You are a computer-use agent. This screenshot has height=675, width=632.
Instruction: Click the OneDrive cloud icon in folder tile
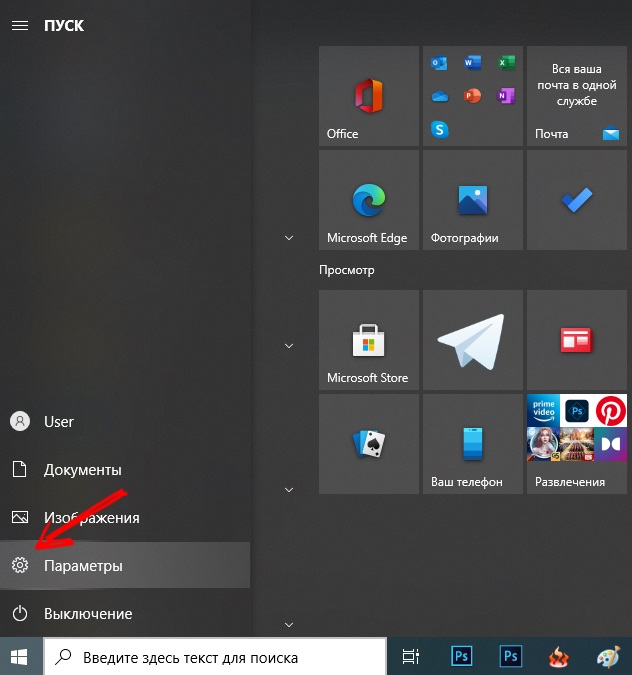click(x=440, y=96)
